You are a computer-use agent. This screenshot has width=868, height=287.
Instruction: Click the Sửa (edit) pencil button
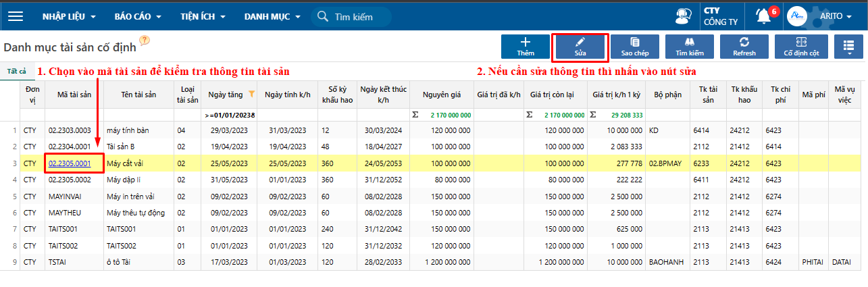click(x=580, y=46)
